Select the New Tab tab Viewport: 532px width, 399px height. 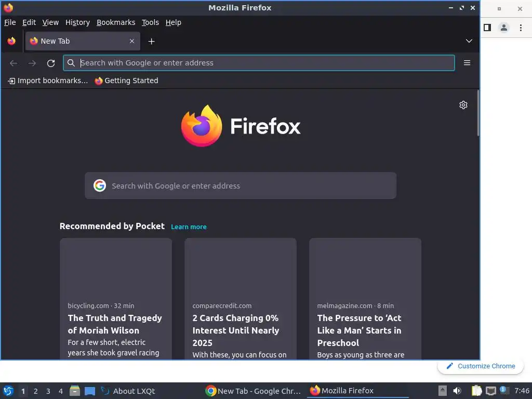click(x=83, y=41)
